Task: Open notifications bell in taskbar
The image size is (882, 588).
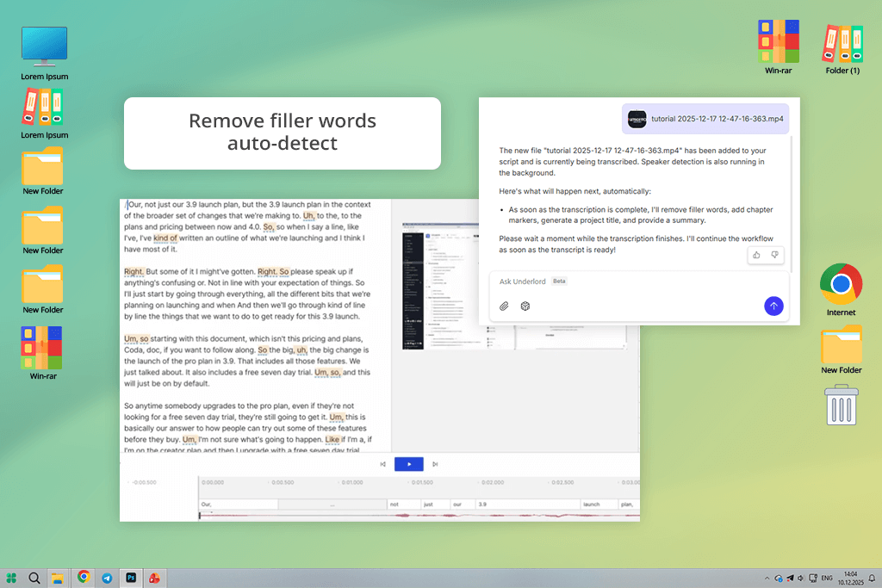Action: 872,579
